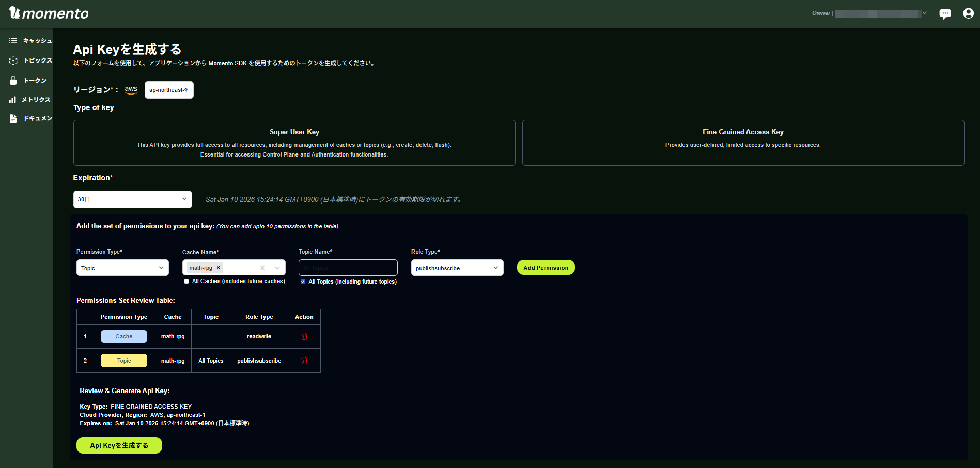Open the user account profile icon
The image size is (980, 468).
(x=968, y=13)
